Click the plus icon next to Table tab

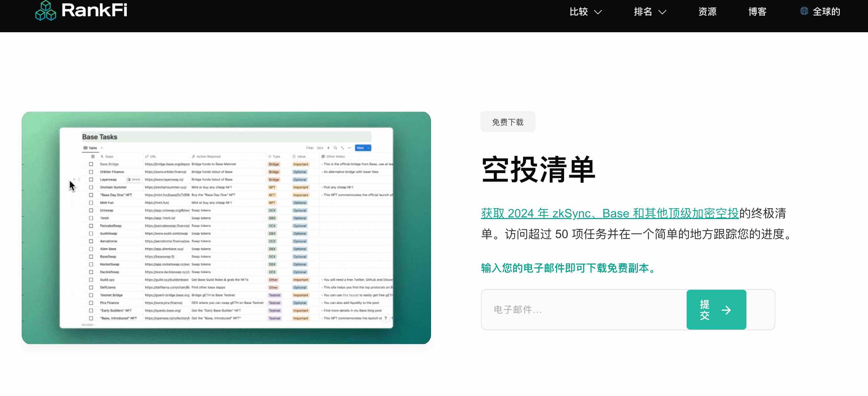102,148
